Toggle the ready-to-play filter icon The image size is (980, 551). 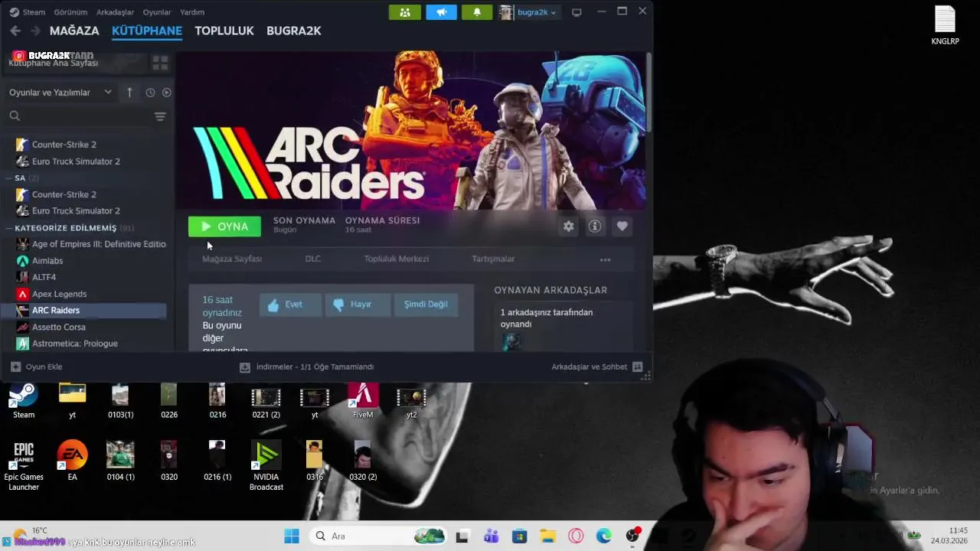pyautogui.click(x=166, y=93)
